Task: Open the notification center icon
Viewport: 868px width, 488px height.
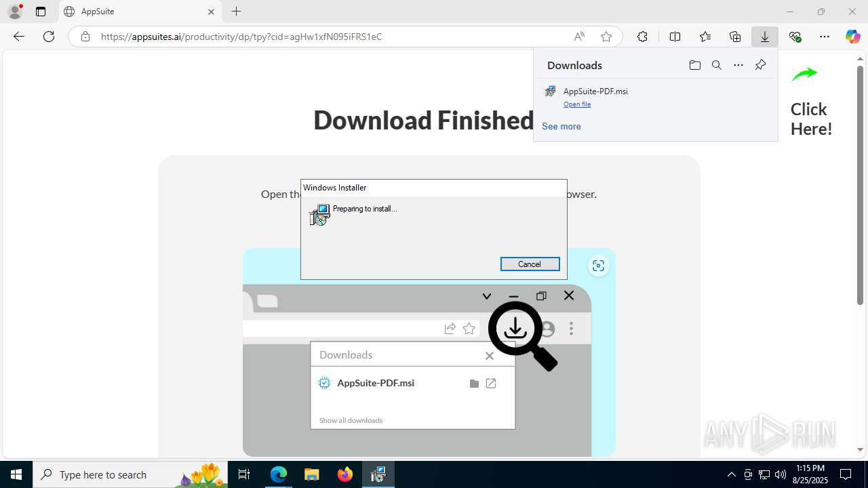Action: [846, 474]
